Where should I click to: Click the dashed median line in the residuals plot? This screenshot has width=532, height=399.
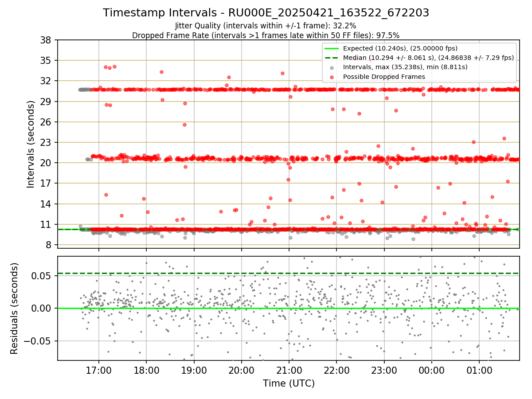click(x=288, y=273)
